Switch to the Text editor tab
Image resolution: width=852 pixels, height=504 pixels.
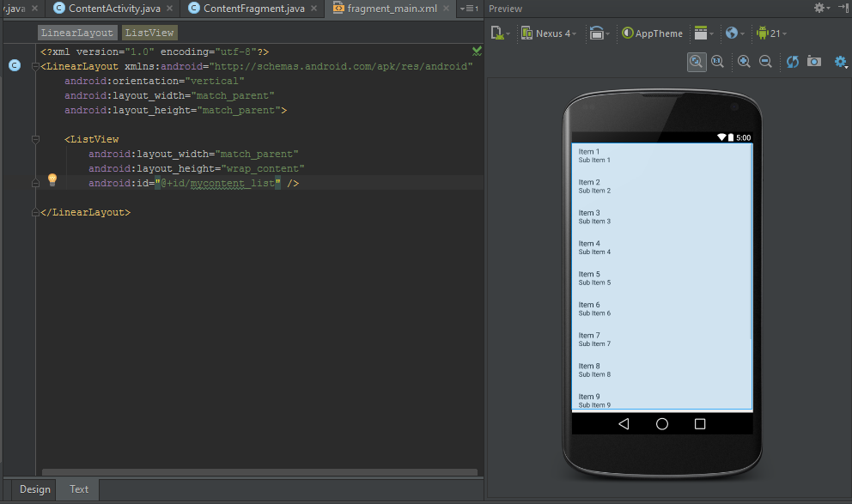coord(79,489)
